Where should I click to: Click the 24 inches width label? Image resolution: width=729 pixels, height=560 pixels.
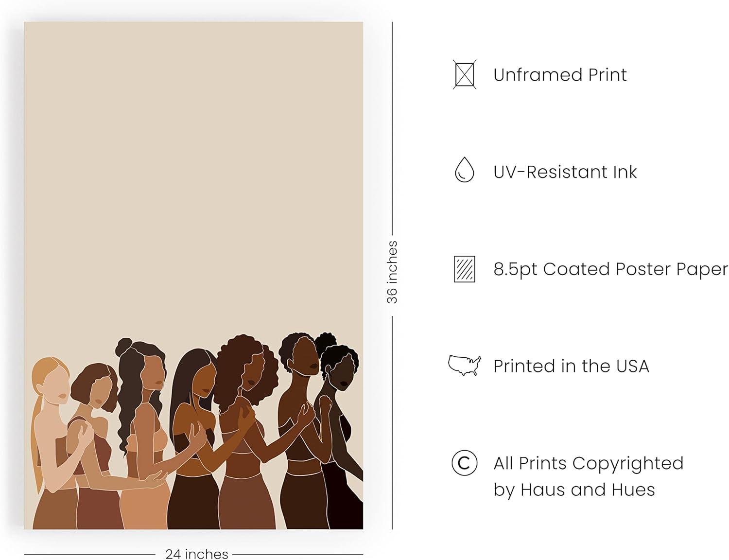196,554
